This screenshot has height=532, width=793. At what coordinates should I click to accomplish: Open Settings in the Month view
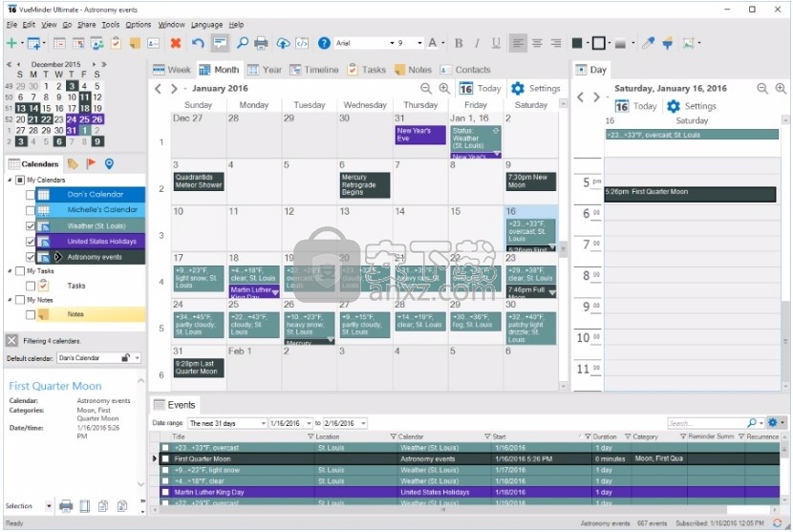(536, 89)
